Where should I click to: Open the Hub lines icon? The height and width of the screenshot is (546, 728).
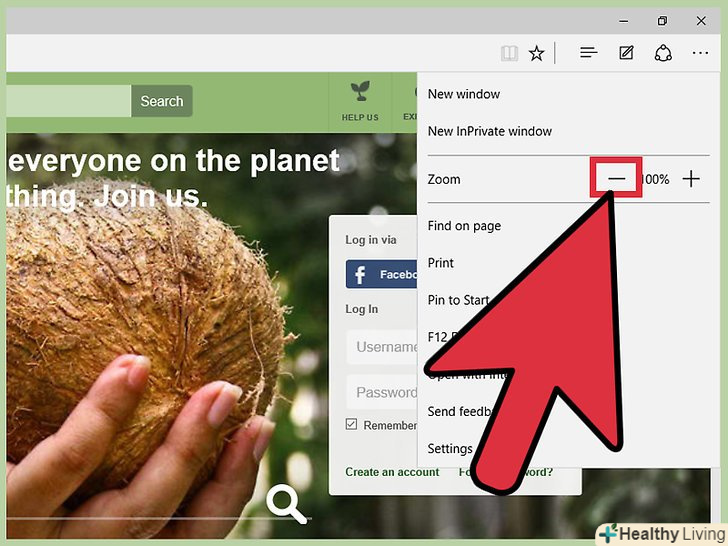pyautogui.click(x=588, y=53)
